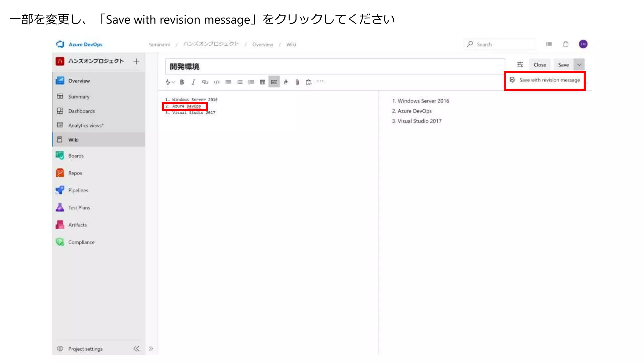Insert a hyperlink via toolbar link icon
The height and width of the screenshot is (362, 644).
click(x=205, y=82)
